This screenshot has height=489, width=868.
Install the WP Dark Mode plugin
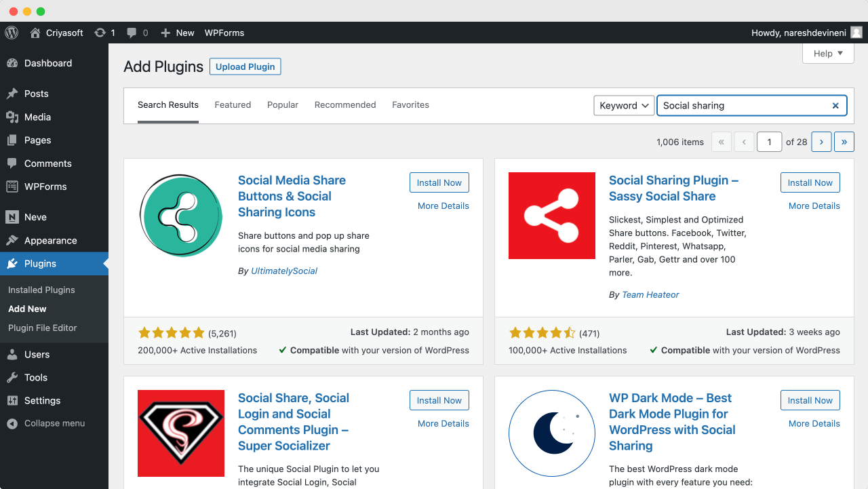810,400
